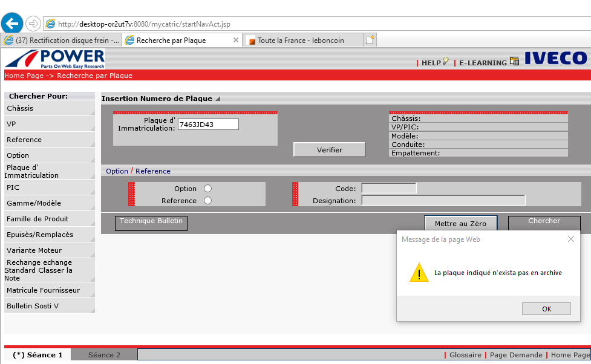Switch to the Toute la France leboncoin tab
The image size is (591, 364).
(300, 41)
